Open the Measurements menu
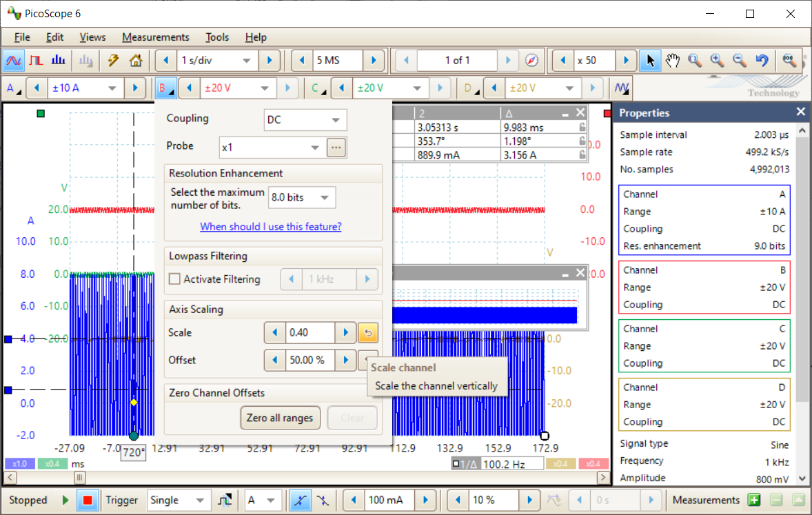The image size is (812, 515). click(155, 37)
